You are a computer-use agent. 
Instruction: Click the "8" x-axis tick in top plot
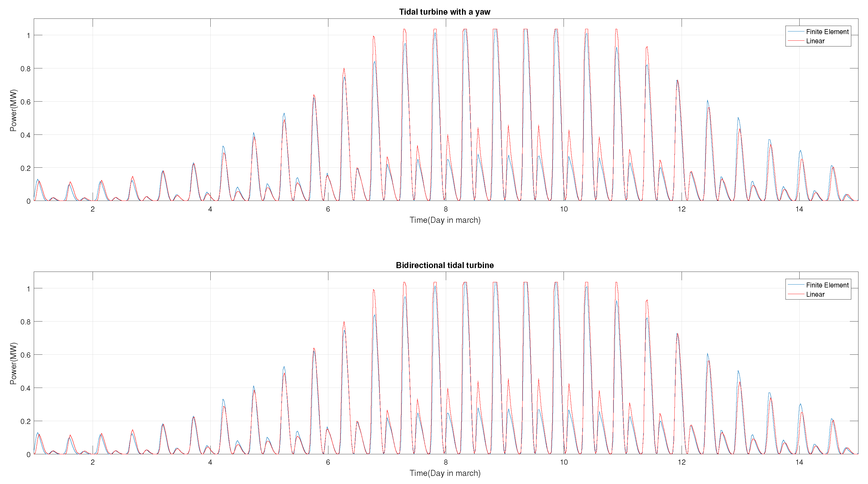[x=446, y=209]
